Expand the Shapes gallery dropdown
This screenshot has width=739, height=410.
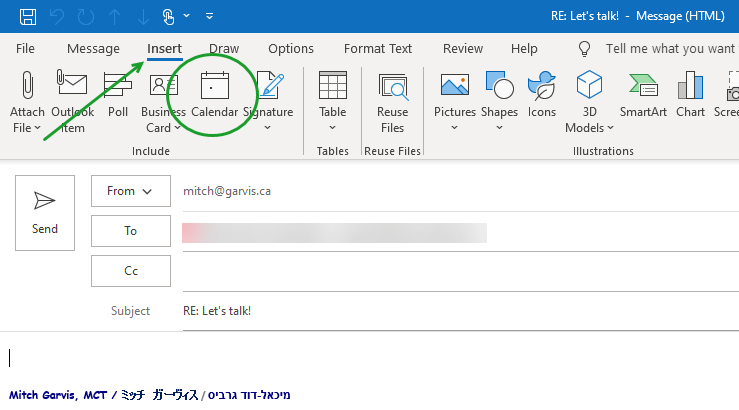499,128
